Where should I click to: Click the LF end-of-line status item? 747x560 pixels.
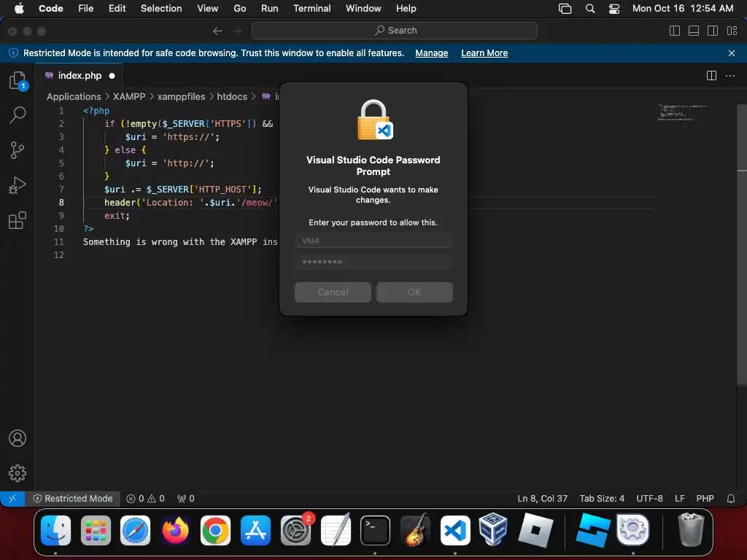point(680,499)
